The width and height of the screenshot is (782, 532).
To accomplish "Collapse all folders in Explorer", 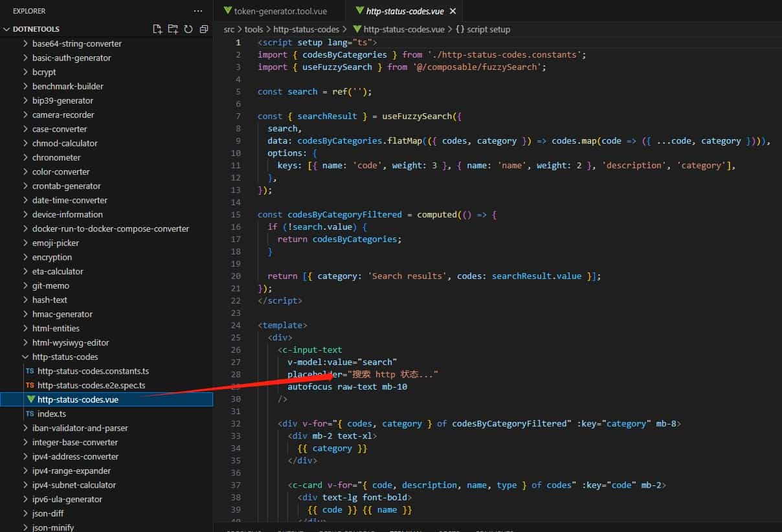I will tap(203, 29).
